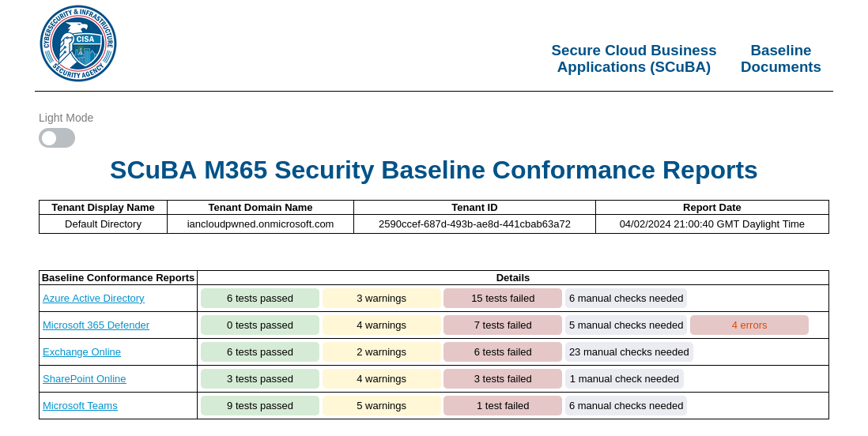
Task: Toggle the Light Mode switch
Action: point(57,137)
